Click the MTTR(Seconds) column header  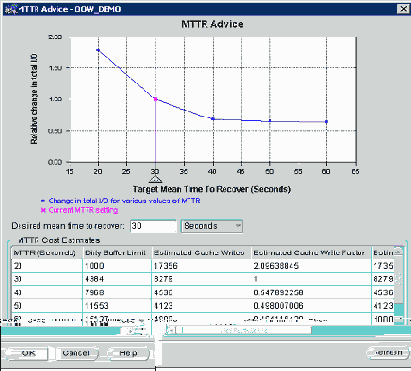47,253
